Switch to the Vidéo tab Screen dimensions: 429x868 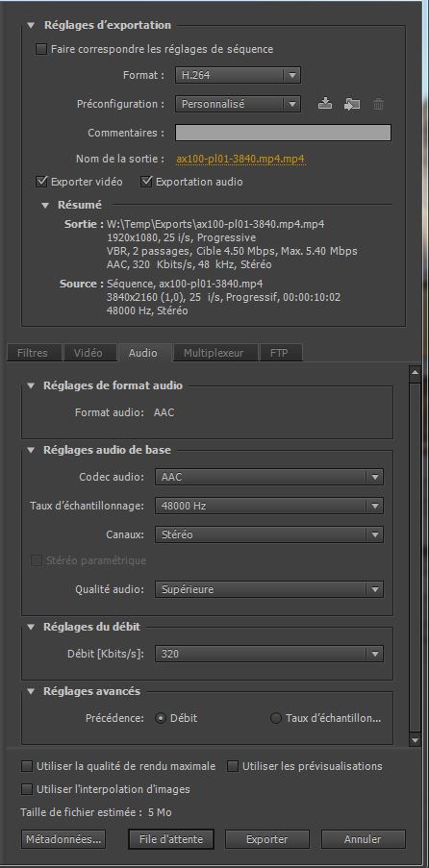click(88, 353)
